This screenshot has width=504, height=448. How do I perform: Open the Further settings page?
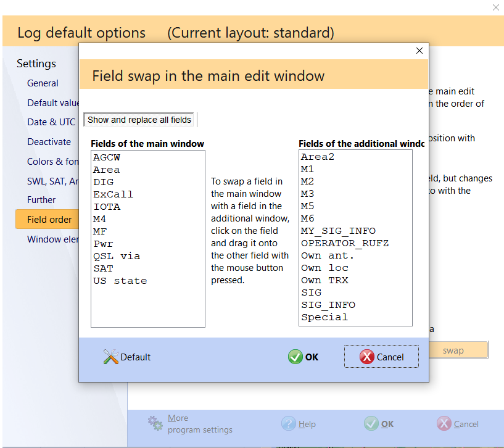click(41, 200)
